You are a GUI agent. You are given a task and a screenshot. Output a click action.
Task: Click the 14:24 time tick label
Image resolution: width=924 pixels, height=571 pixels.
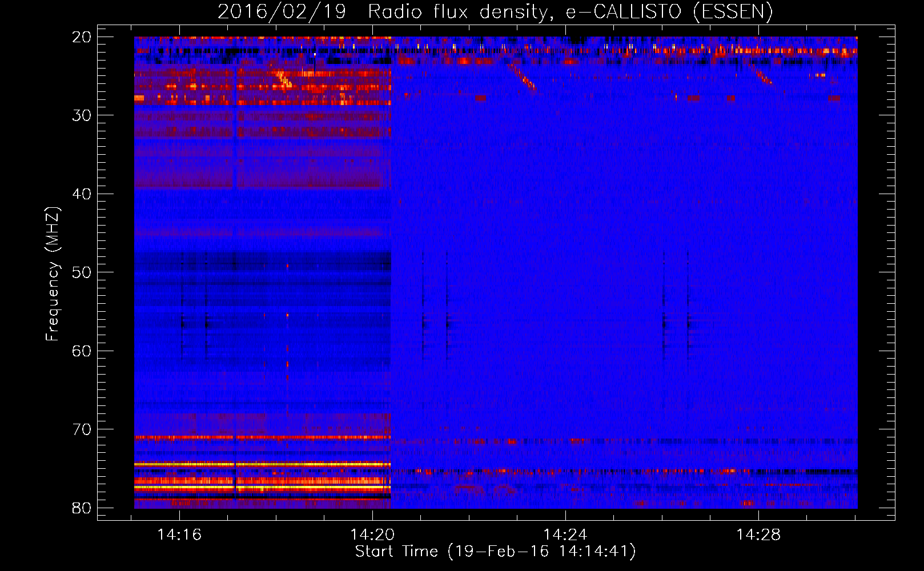coord(565,535)
